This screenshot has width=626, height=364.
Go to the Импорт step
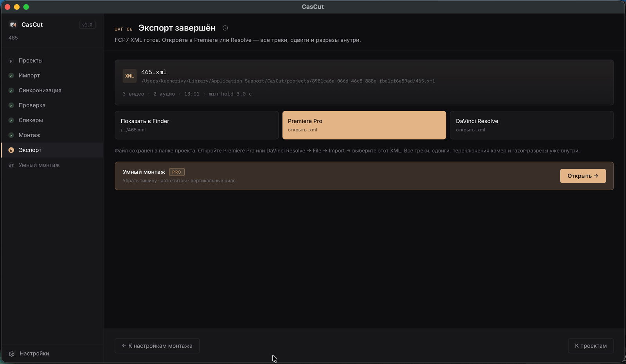coord(52,75)
